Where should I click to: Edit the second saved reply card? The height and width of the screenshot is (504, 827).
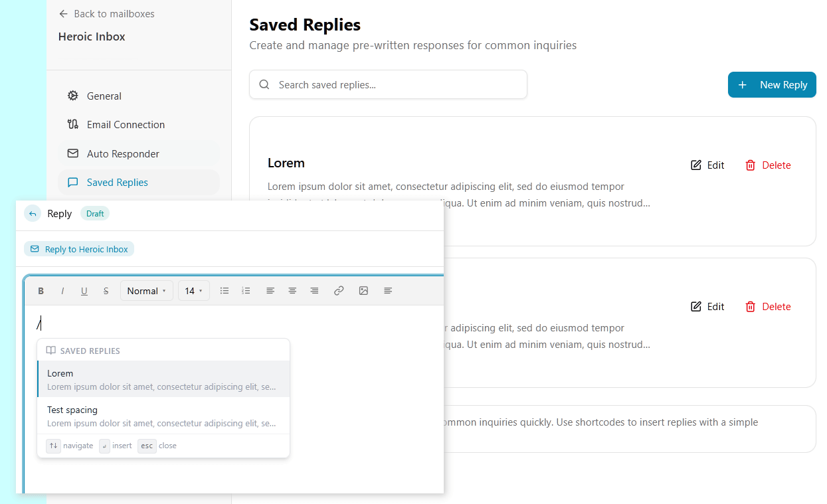click(707, 306)
